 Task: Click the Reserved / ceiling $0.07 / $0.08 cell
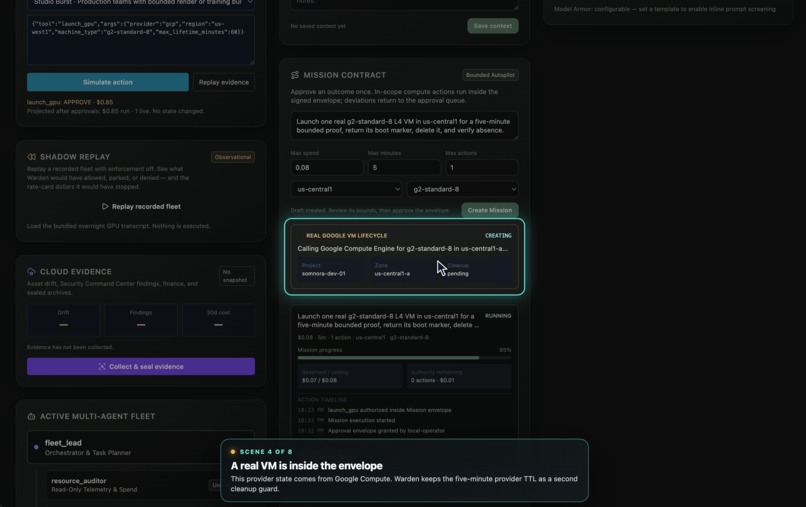[x=350, y=376]
